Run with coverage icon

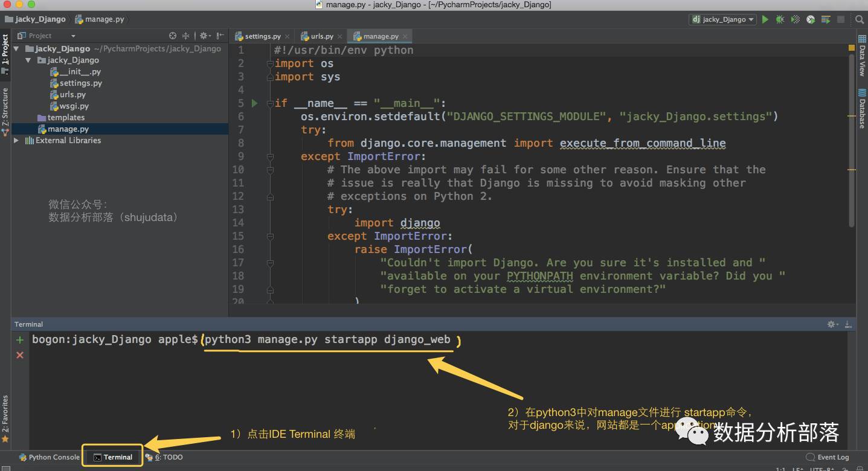coord(796,19)
